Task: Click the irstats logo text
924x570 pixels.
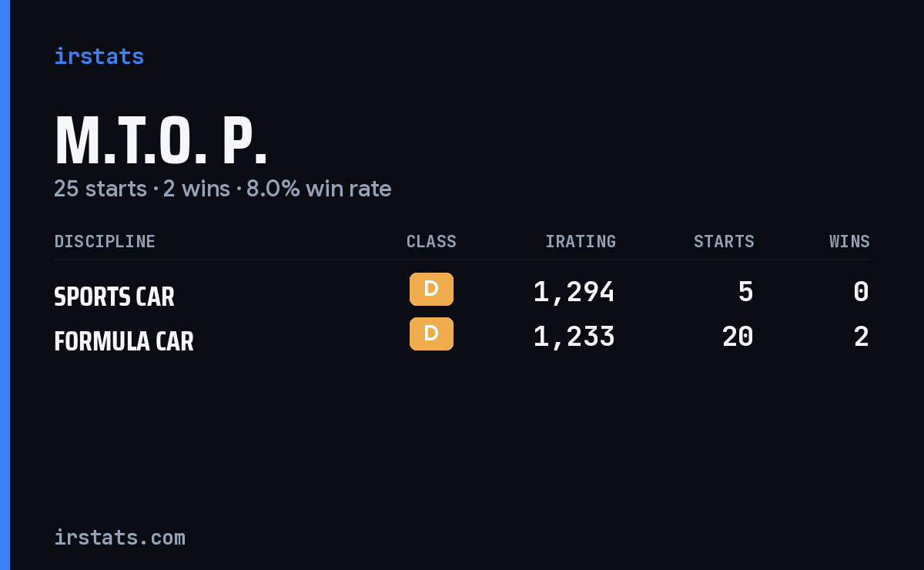Action: pos(99,56)
